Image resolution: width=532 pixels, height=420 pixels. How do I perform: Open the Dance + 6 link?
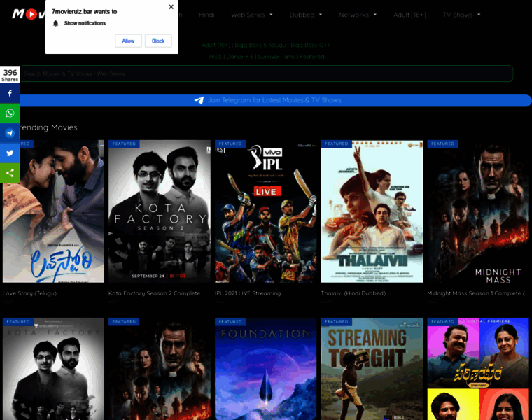[x=240, y=57]
